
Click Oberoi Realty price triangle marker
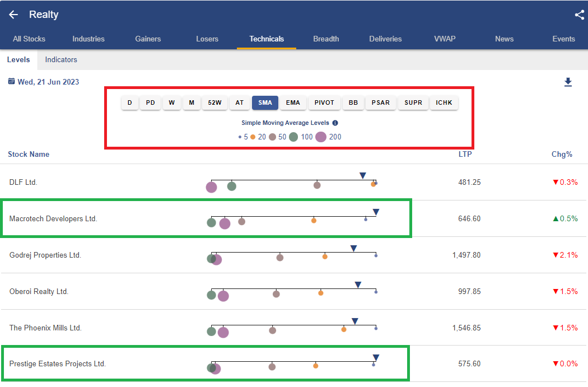point(358,285)
